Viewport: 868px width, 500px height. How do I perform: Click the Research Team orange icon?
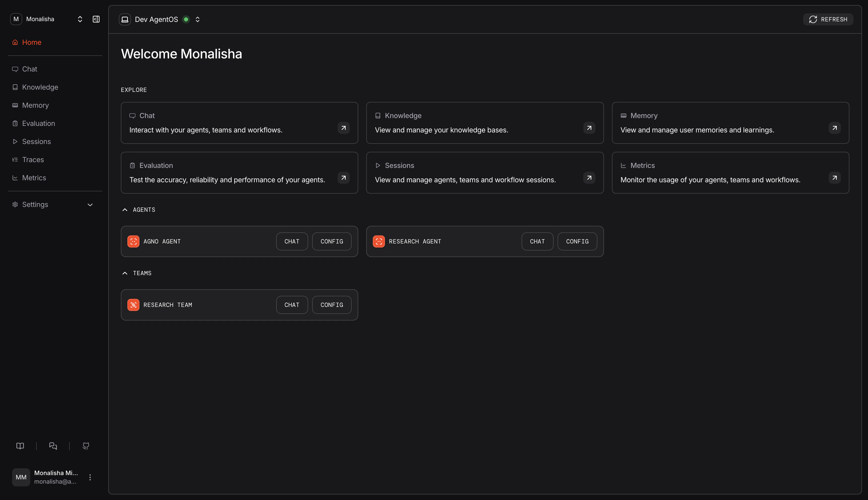pos(133,305)
